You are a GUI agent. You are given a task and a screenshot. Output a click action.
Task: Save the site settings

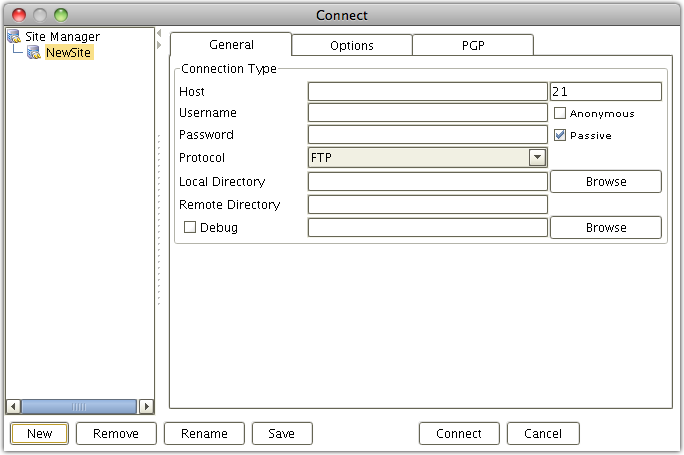tap(282, 434)
